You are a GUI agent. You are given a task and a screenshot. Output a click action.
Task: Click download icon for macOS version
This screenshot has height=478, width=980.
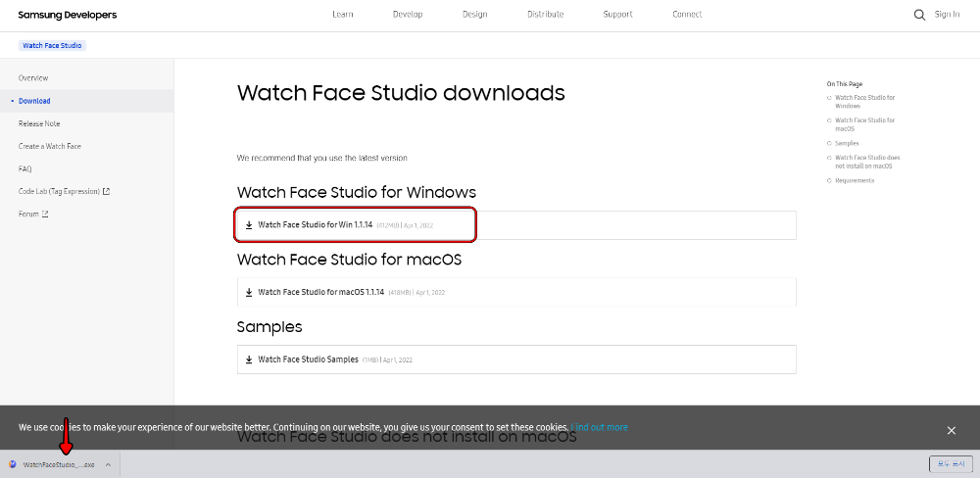pyautogui.click(x=249, y=292)
